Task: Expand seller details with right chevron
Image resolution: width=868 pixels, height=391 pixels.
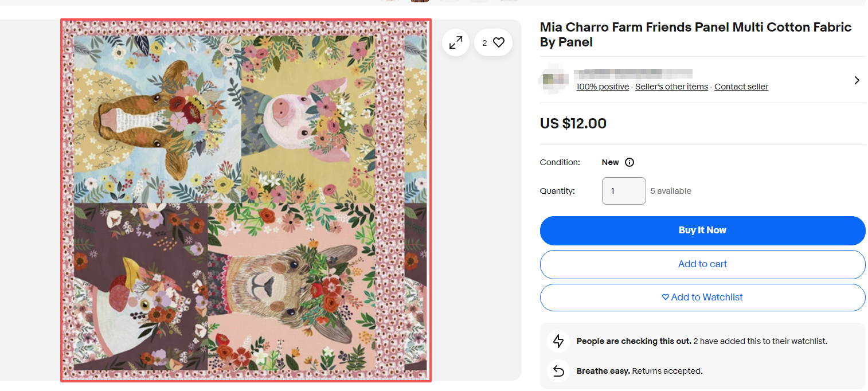Action: 857,80
